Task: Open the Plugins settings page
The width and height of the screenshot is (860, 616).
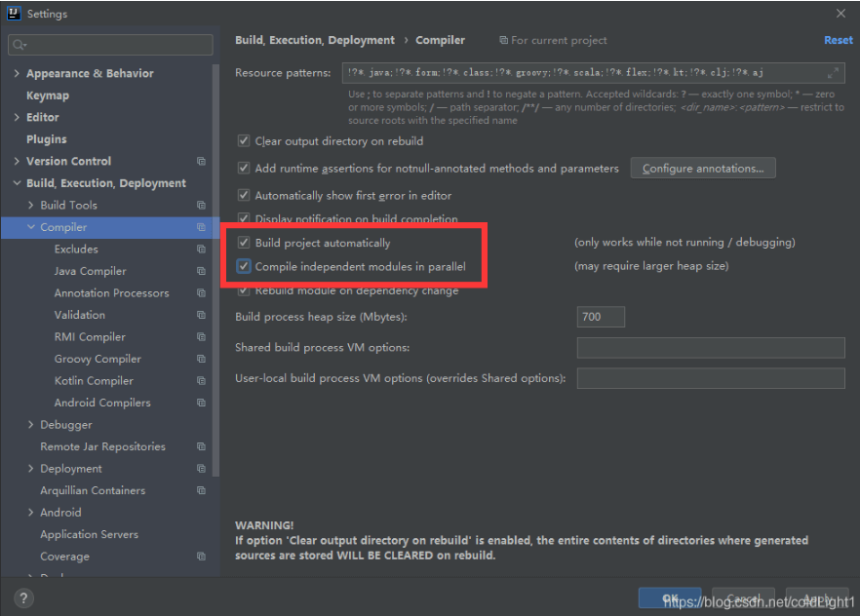Action: [x=47, y=139]
